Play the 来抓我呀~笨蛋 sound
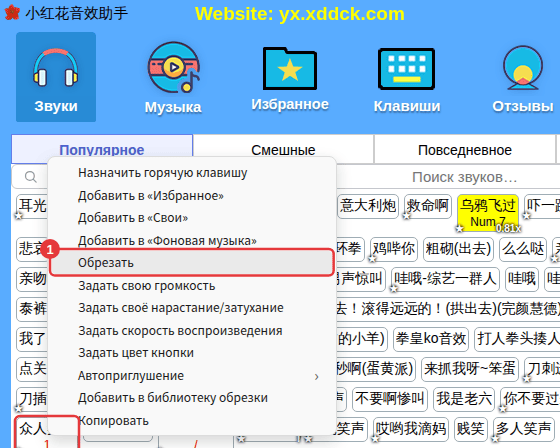This screenshot has height=448, width=560. coord(470,369)
